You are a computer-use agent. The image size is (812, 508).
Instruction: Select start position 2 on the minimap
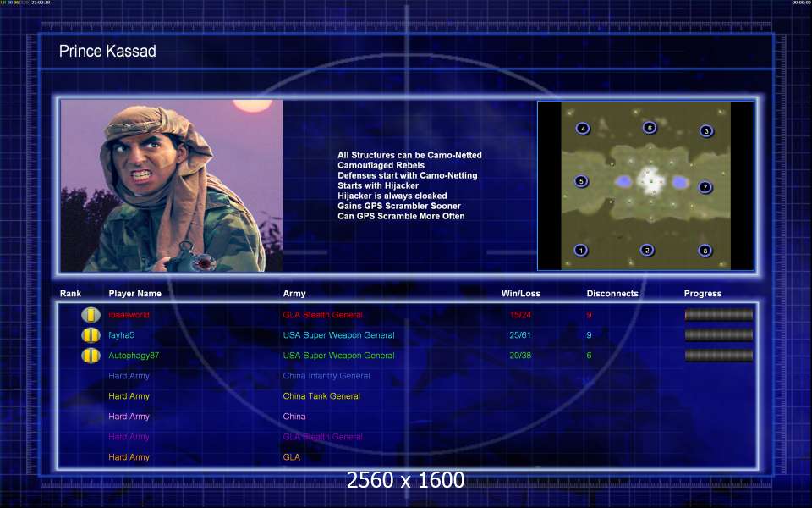(647, 251)
